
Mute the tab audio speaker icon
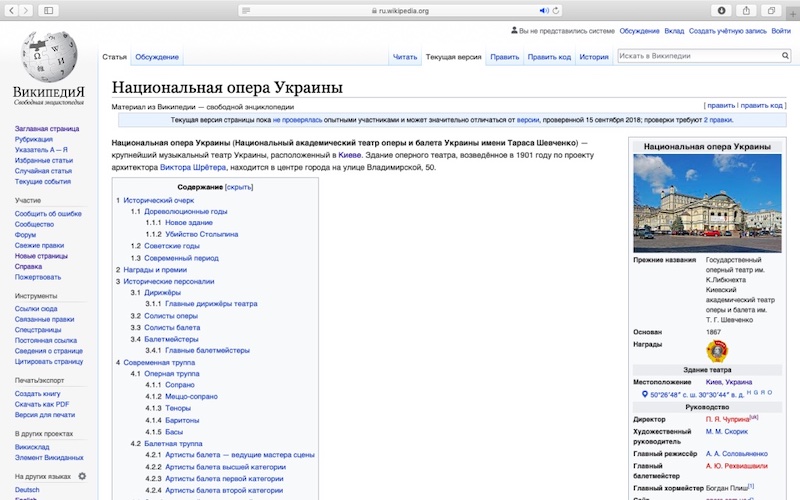tap(544, 10)
